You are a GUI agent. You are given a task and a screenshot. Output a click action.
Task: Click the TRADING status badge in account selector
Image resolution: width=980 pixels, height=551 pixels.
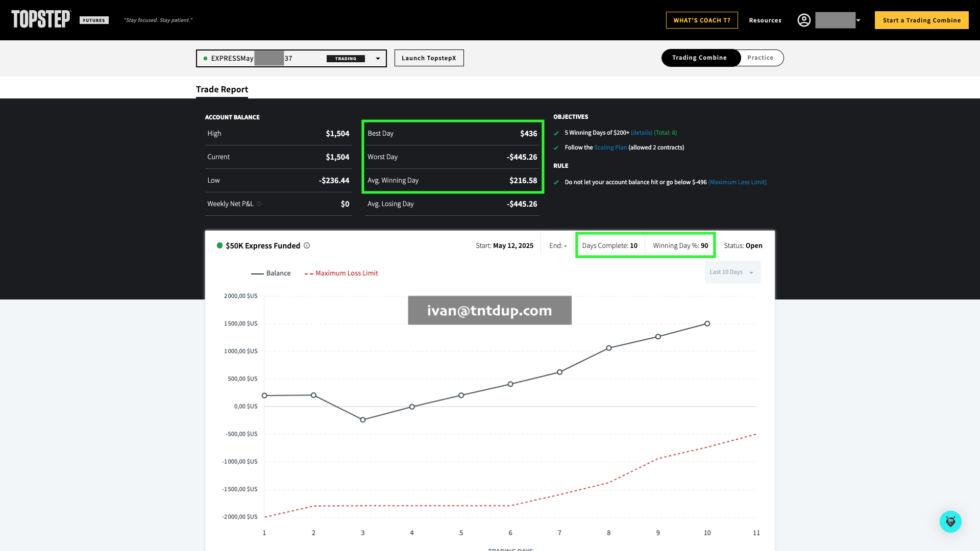click(x=346, y=59)
